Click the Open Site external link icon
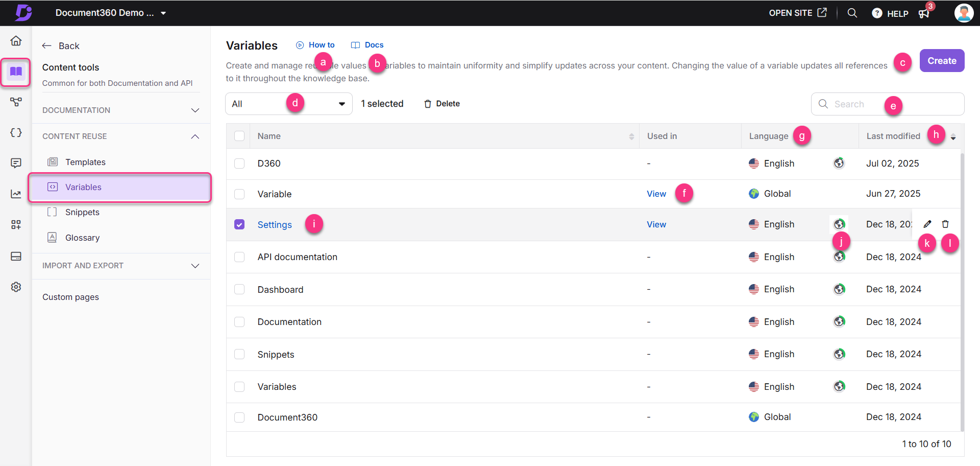980x466 pixels. (x=822, y=13)
